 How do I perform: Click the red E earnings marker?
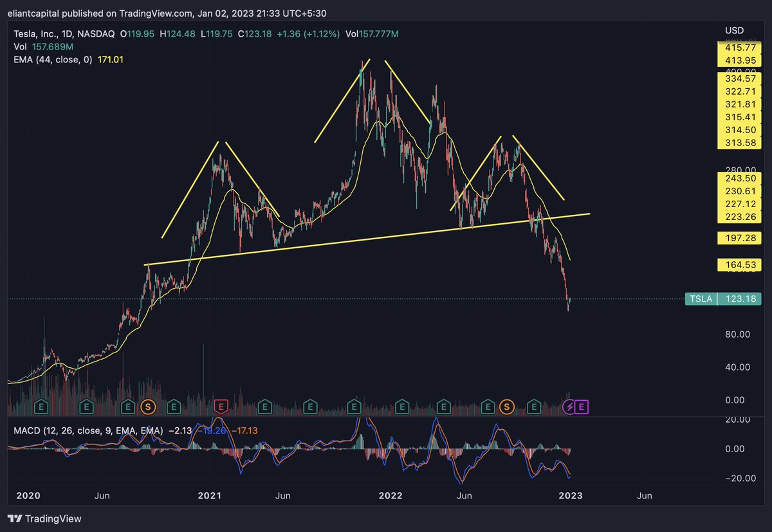pyautogui.click(x=221, y=406)
